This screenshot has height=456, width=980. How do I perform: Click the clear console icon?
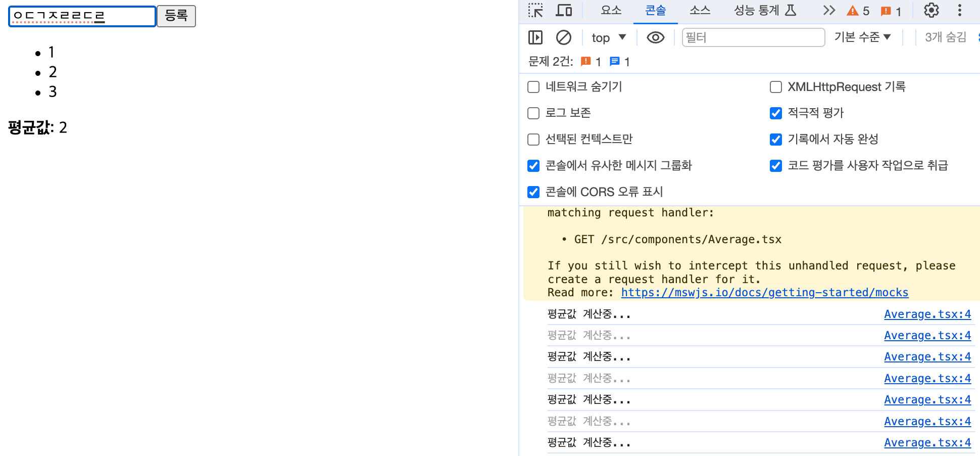pos(564,37)
